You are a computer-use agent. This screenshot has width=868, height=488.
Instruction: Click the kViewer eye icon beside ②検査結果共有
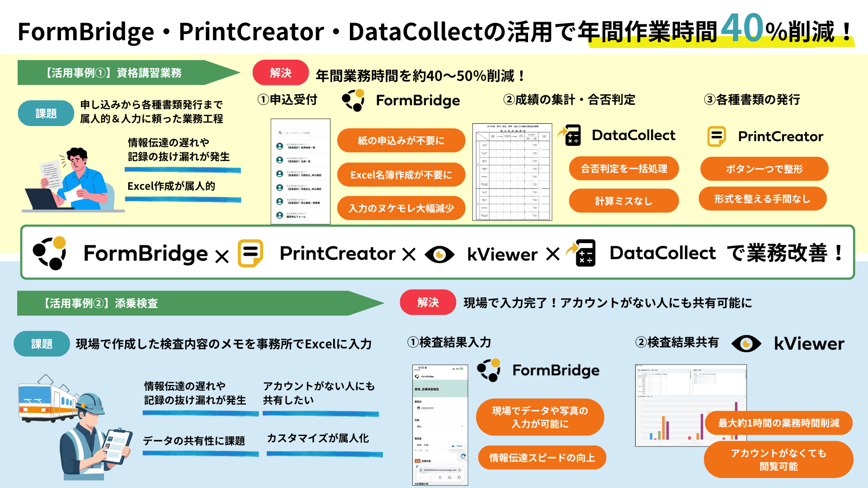[x=746, y=344]
